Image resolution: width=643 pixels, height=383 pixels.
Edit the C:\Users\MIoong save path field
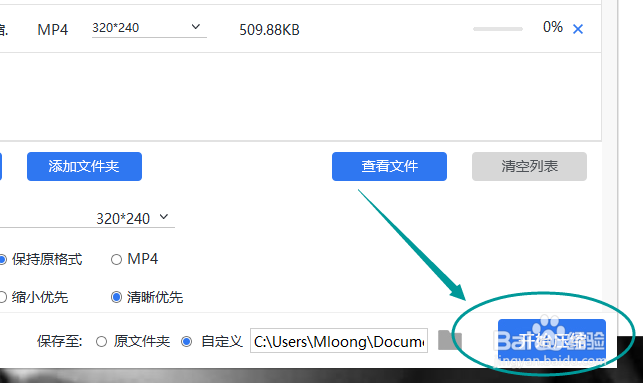click(x=339, y=341)
